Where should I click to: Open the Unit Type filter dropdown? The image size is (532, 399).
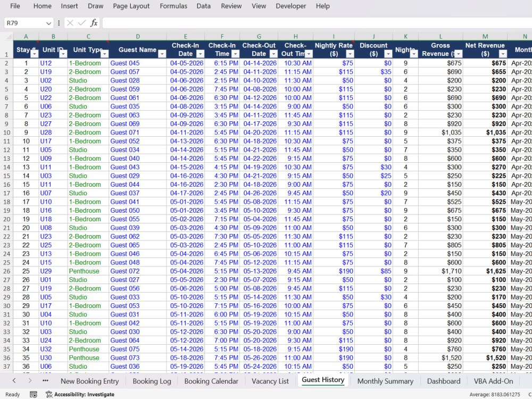pos(104,54)
